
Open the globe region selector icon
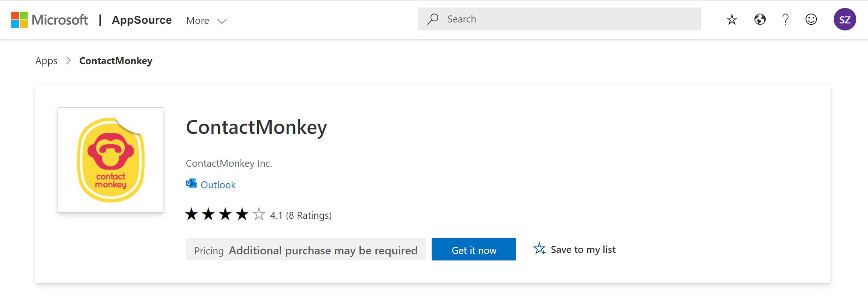760,19
